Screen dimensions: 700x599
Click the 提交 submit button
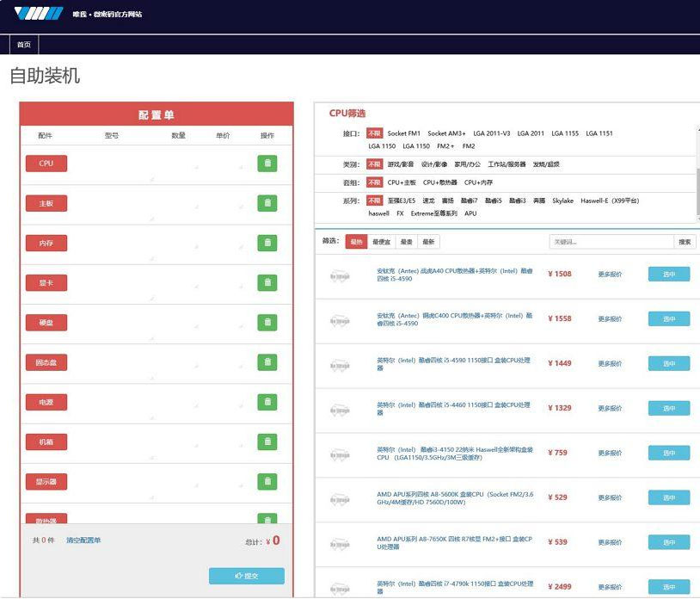tap(246, 576)
